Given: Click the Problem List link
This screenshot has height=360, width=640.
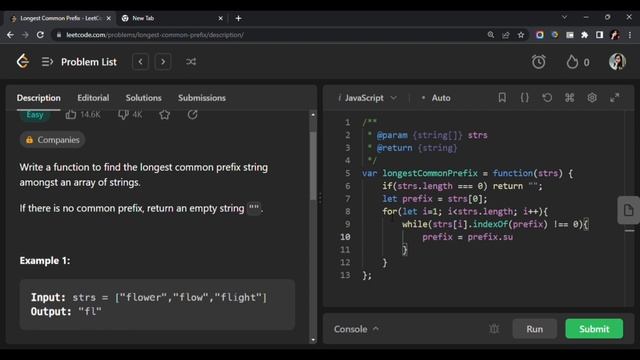Looking at the screenshot, I should (89, 62).
